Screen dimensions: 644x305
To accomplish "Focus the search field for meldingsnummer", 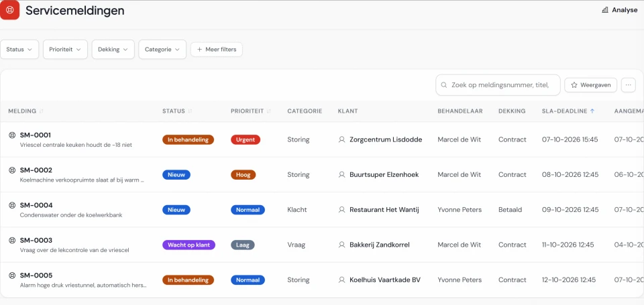I will (498, 85).
